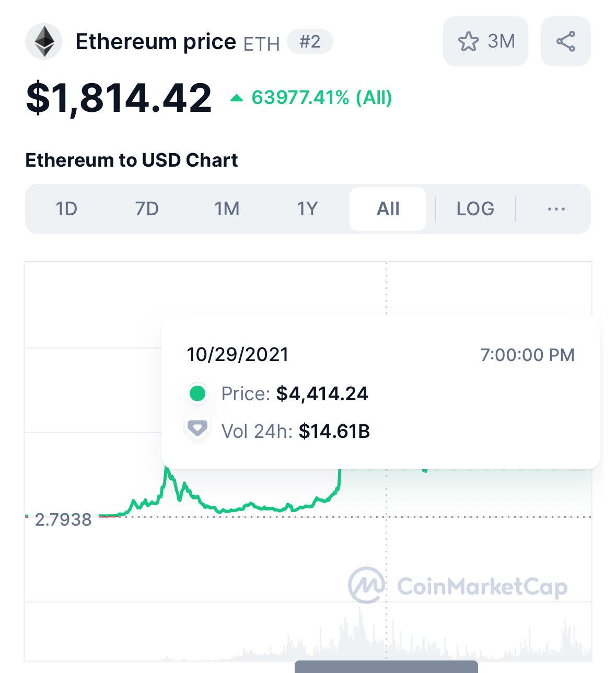This screenshot has height=673, width=616.
Task: Click the green price dot in tooltip
Action: 197,393
